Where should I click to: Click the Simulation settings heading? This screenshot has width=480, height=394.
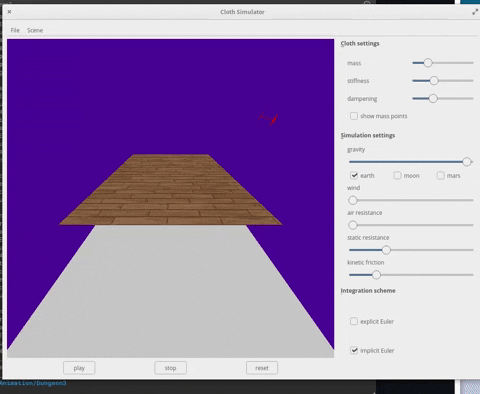coord(368,135)
